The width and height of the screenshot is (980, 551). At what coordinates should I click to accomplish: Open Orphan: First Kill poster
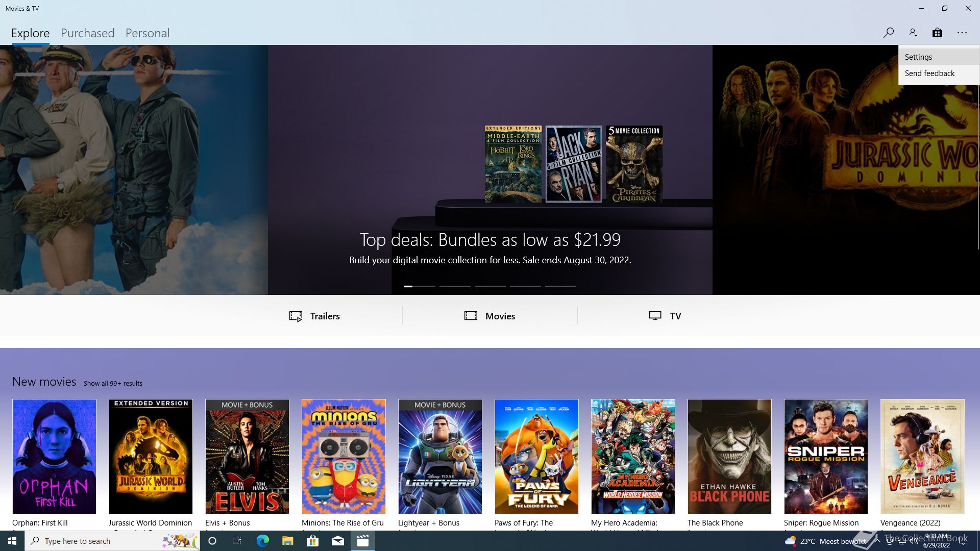[x=54, y=457]
